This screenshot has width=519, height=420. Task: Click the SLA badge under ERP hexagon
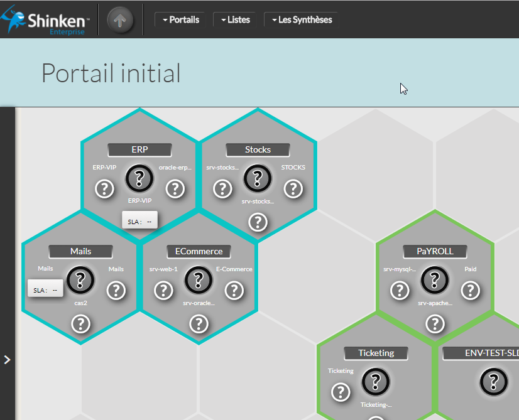click(x=139, y=221)
